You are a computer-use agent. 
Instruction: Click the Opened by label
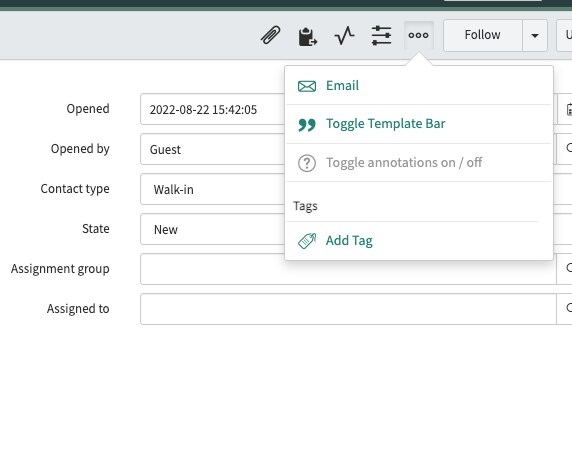coord(80,149)
